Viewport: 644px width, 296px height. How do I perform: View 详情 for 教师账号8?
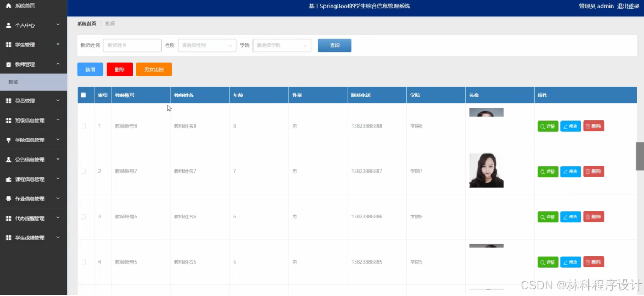point(548,126)
